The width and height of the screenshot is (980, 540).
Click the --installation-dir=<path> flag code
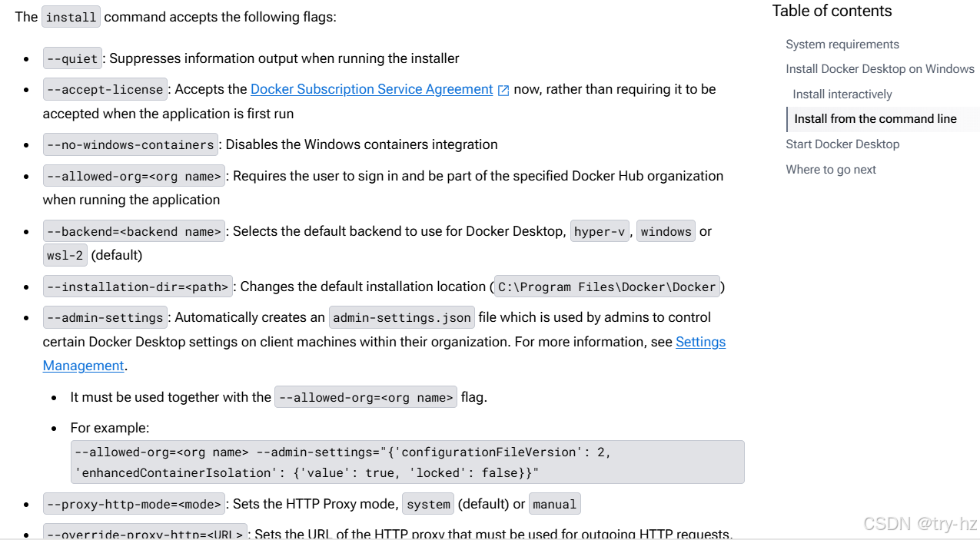click(138, 287)
